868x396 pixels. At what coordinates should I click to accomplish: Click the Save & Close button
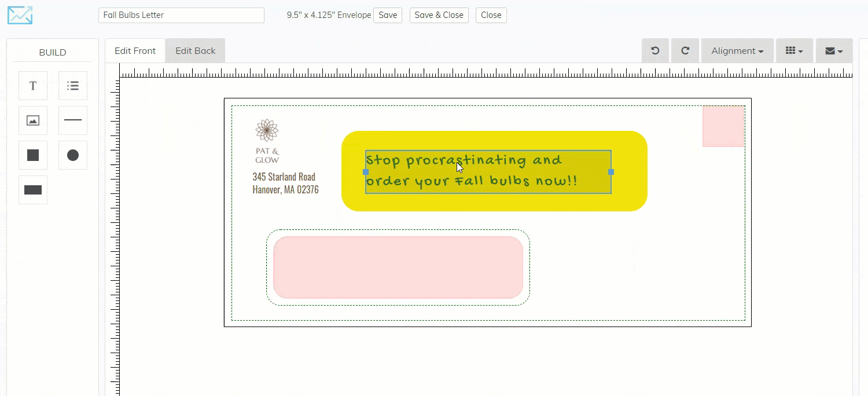[439, 15]
